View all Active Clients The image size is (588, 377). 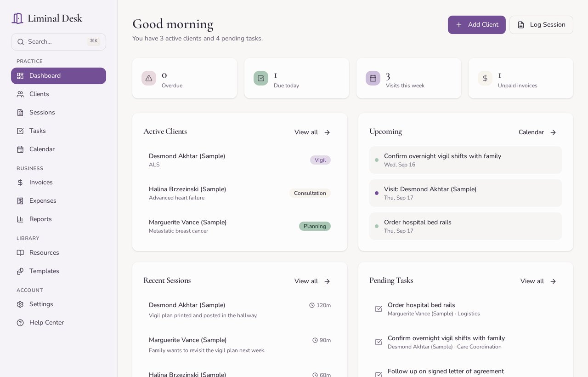pos(312,132)
